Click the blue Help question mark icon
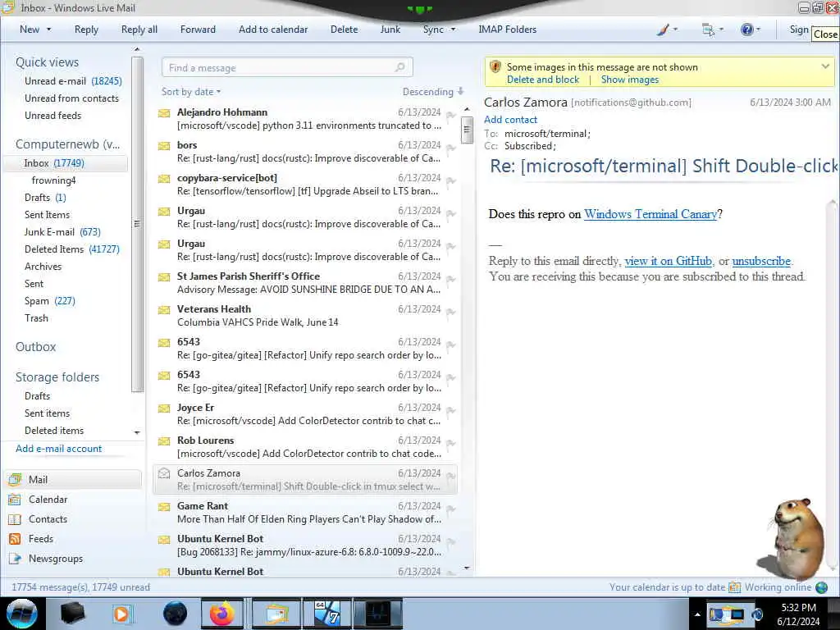Viewport: 840px width, 630px height. [746, 30]
